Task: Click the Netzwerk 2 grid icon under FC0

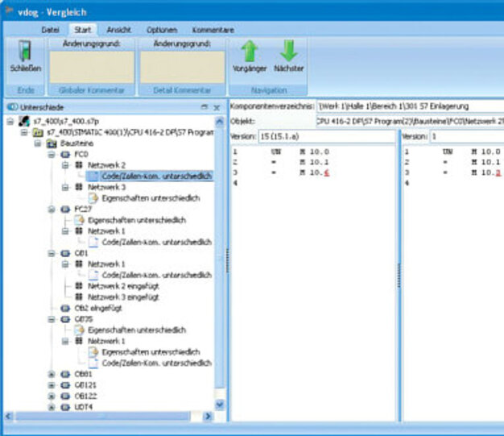Action: click(x=79, y=165)
